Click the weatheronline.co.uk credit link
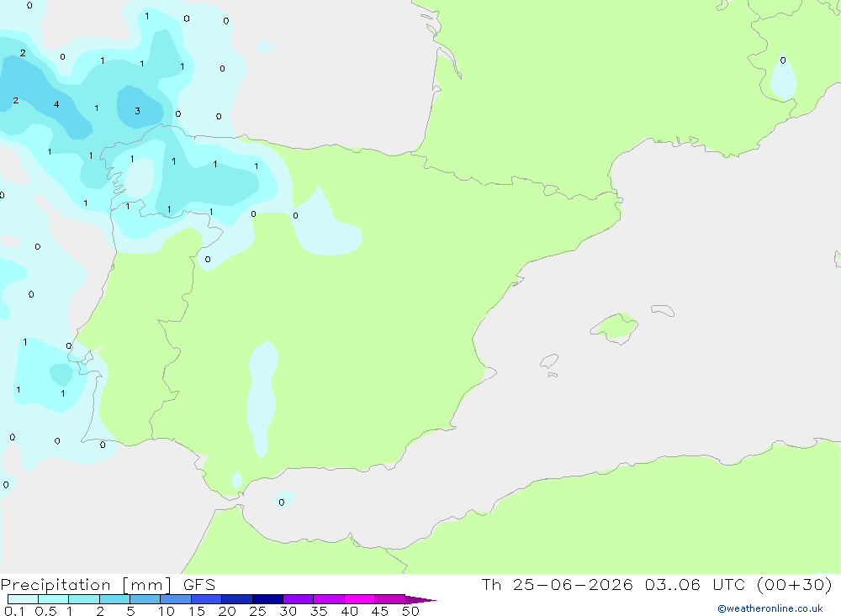 tap(770, 608)
